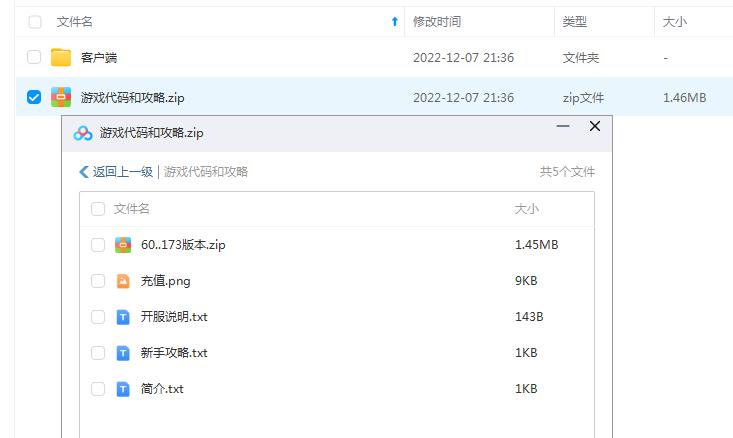This screenshot has height=438, width=733.
Task: Click the 60..173版本.zip file icon
Action: click(123, 245)
